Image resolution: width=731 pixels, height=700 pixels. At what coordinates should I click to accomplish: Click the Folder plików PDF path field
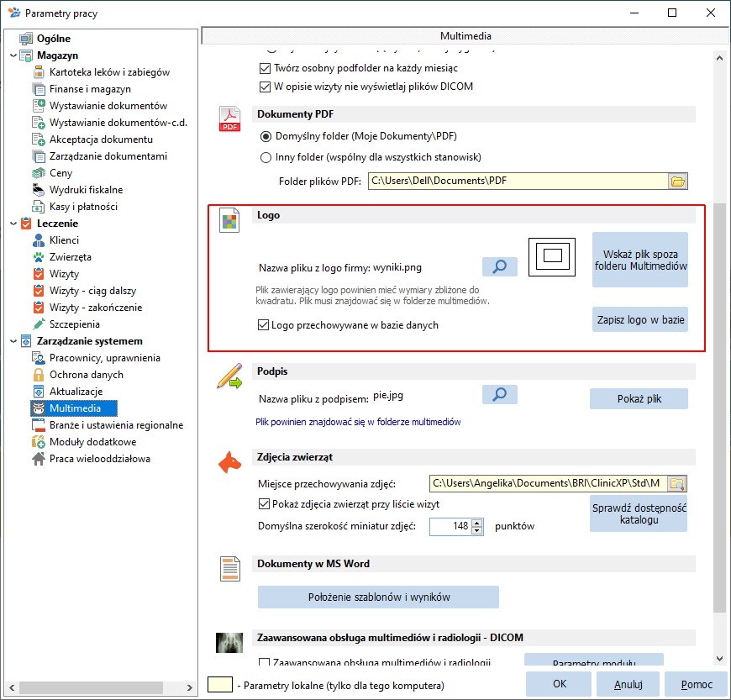[x=518, y=181]
